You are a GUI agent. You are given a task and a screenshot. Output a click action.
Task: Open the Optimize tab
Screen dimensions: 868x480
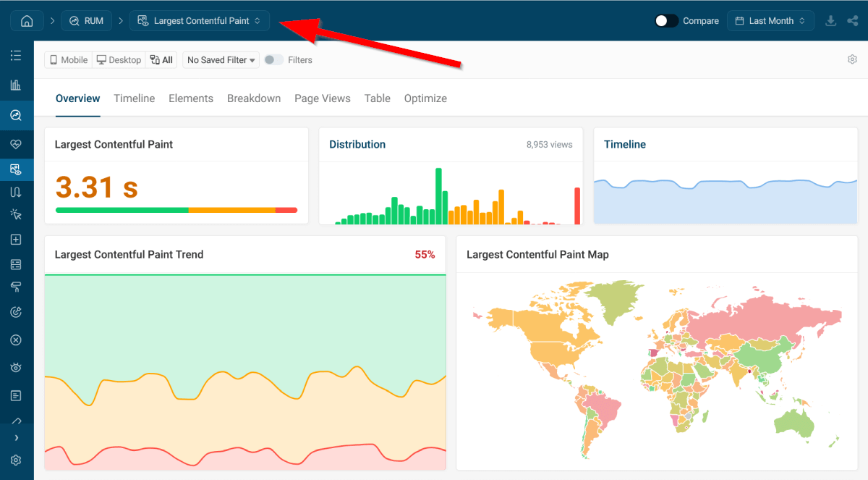click(x=425, y=98)
